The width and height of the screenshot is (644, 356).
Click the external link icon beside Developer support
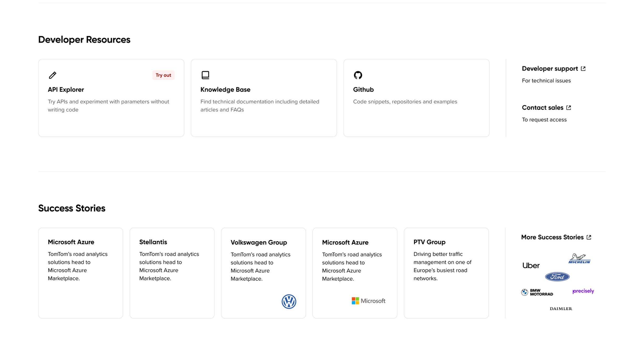583,69
